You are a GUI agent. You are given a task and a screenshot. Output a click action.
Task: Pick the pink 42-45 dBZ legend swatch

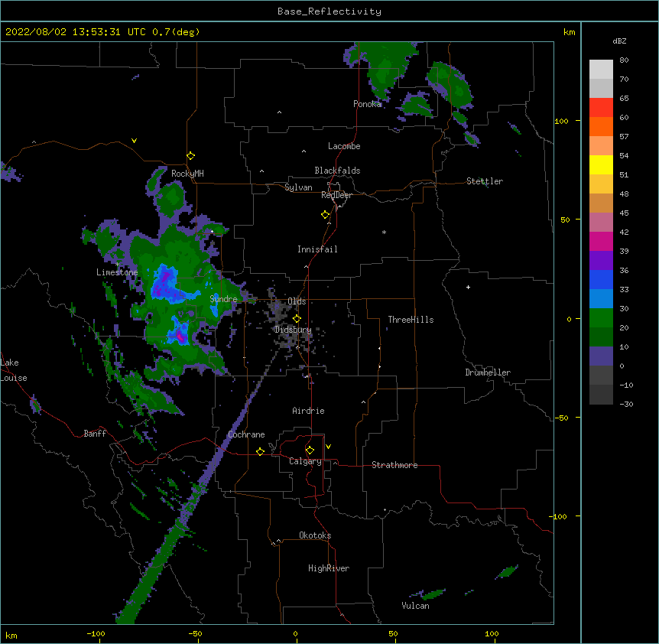point(601,223)
